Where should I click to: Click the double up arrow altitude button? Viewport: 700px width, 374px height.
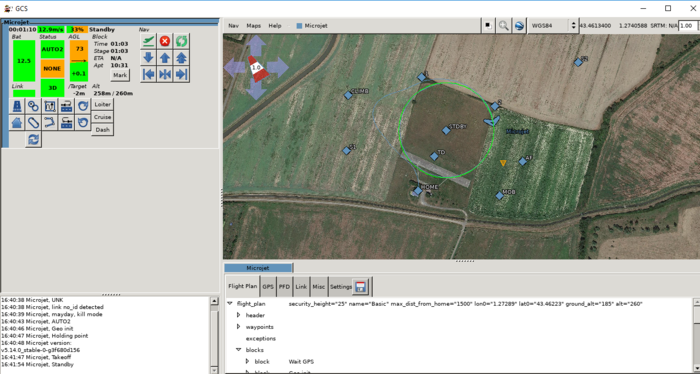181,58
